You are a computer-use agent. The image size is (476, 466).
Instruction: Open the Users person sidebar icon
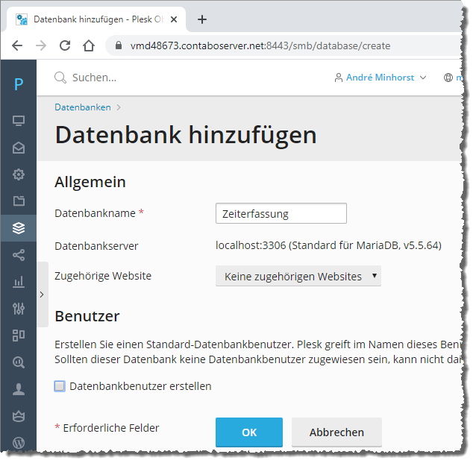(x=19, y=389)
